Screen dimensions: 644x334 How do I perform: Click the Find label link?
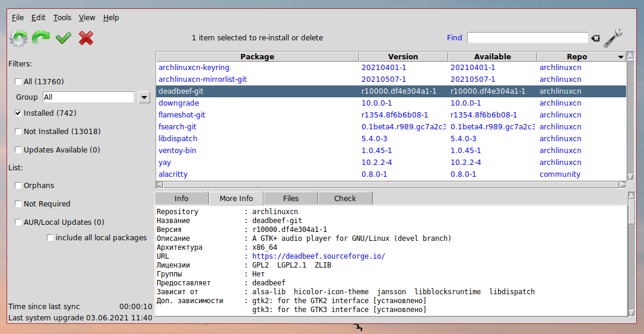pyautogui.click(x=454, y=37)
